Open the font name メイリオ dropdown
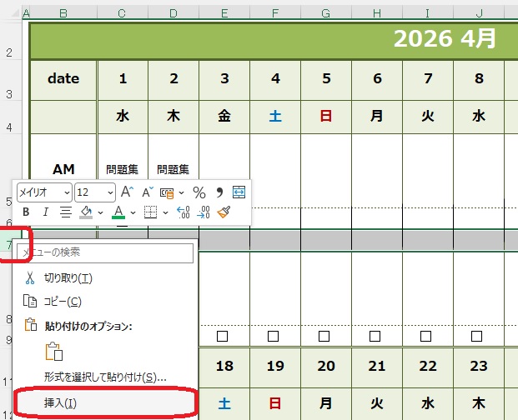Viewport: 518px width, 420px height. pos(63,192)
